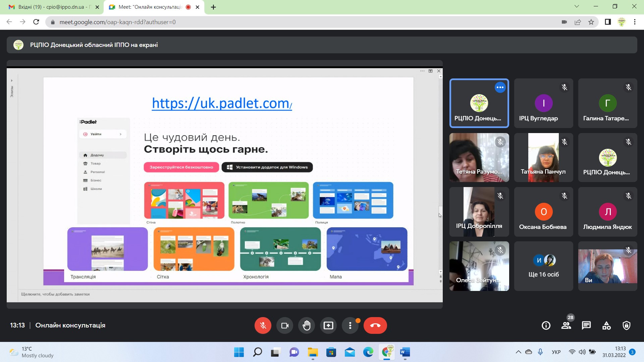Viewport: 644px width, 362px height.
Task: Click the Онлайн консультація meeting title
Action: coord(70,325)
